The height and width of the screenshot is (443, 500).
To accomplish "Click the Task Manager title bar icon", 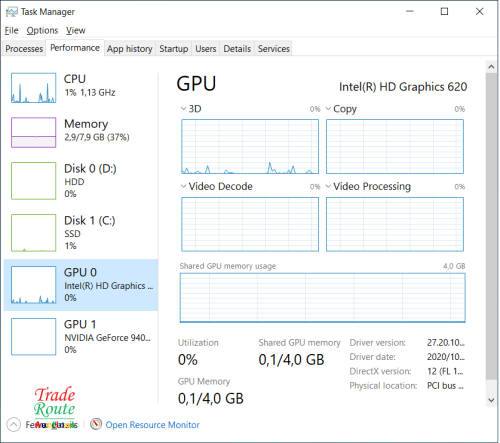I will (12, 12).
